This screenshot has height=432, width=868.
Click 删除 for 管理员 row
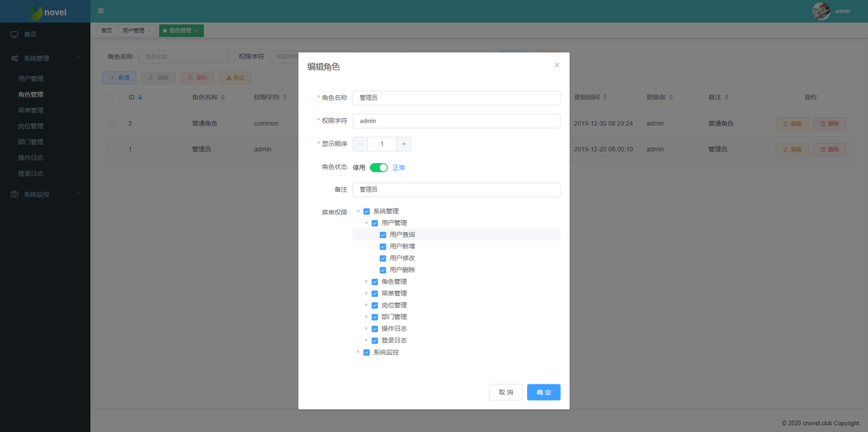(829, 149)
